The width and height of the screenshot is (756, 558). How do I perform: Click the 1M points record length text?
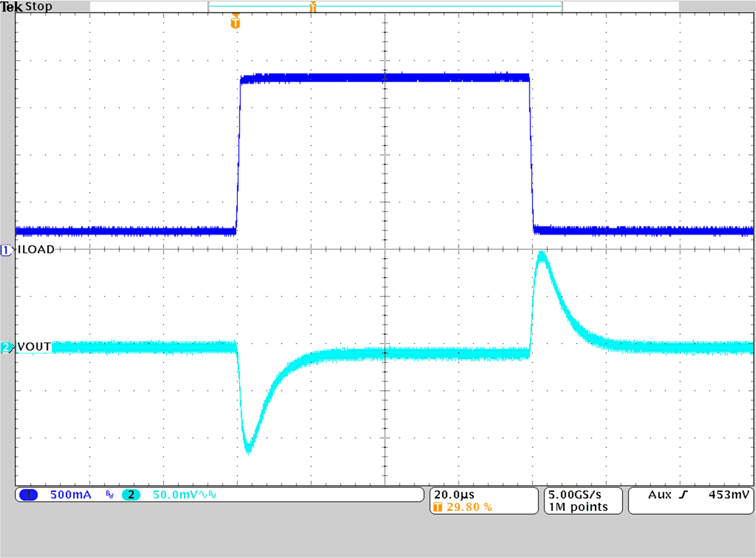[x=578, y=507]
